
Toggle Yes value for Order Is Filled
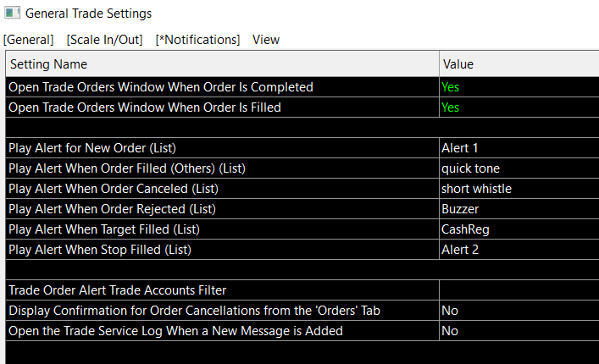point(451,108)
